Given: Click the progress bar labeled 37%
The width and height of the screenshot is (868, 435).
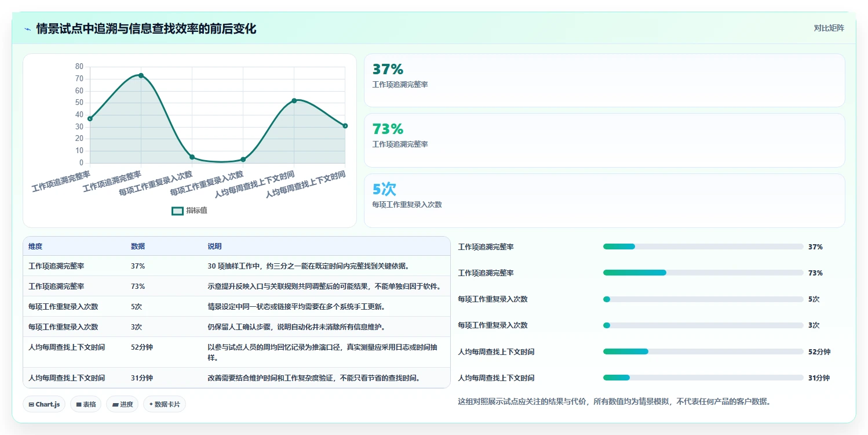Looking at the screenshot, I should pyautogui.click(x=703, y=246).
